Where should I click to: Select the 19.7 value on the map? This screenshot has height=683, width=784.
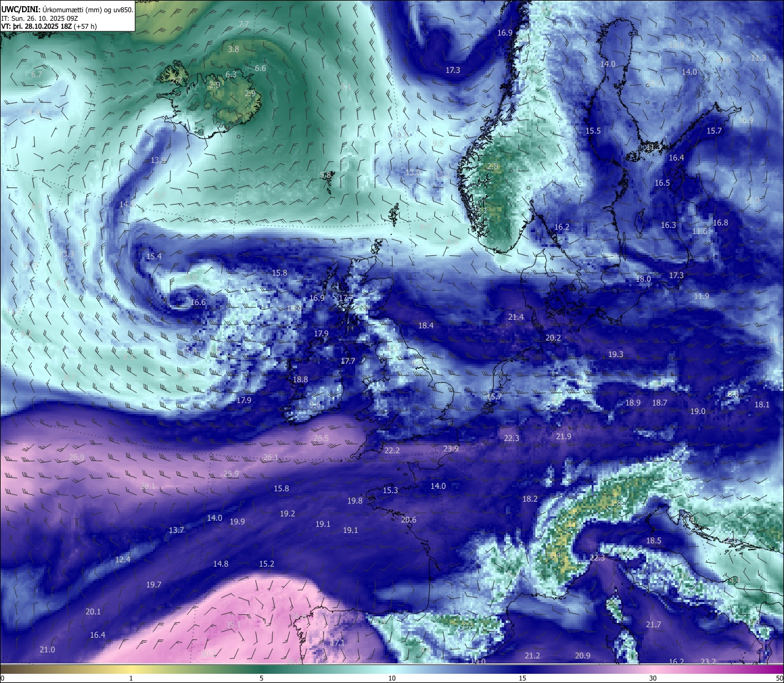click(x=154, y=584)
